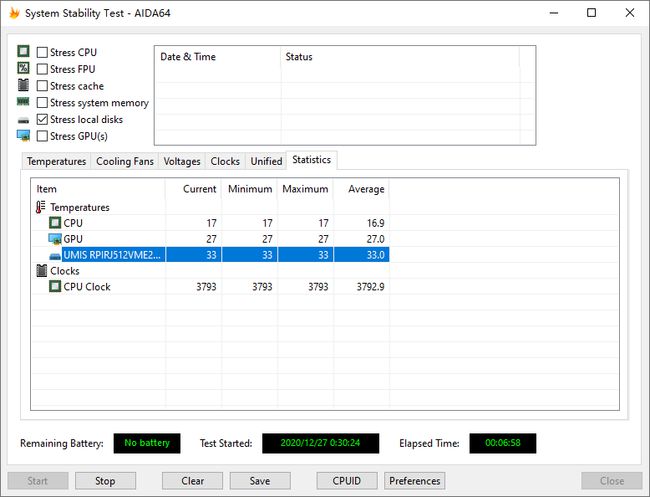Enable the Stress CPU checkbox

[x=42, y=52]
